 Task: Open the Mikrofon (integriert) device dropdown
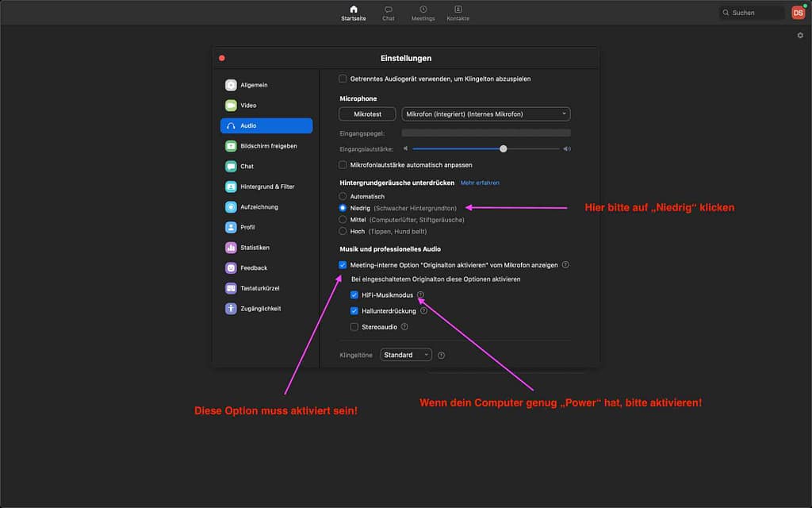coord(486,114)
